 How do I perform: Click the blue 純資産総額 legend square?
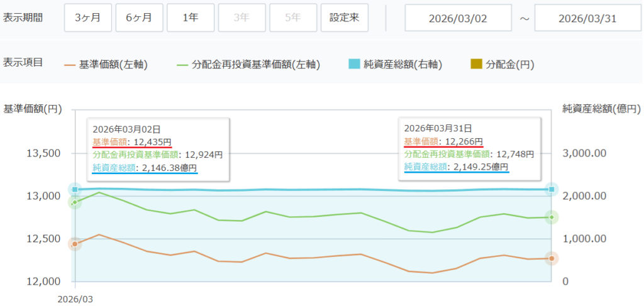(354, 64)
